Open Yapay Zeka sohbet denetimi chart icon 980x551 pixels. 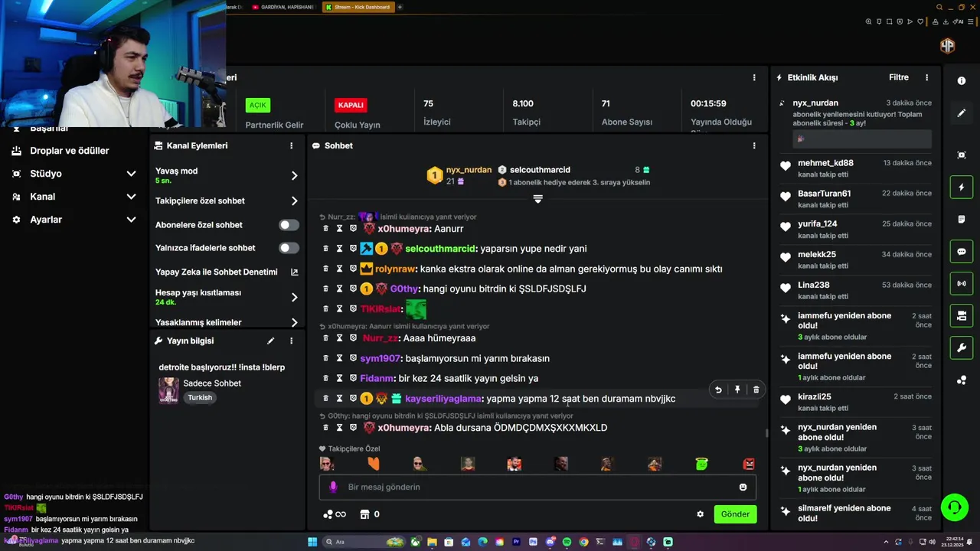pyautogui.click(x=295, y=272)
